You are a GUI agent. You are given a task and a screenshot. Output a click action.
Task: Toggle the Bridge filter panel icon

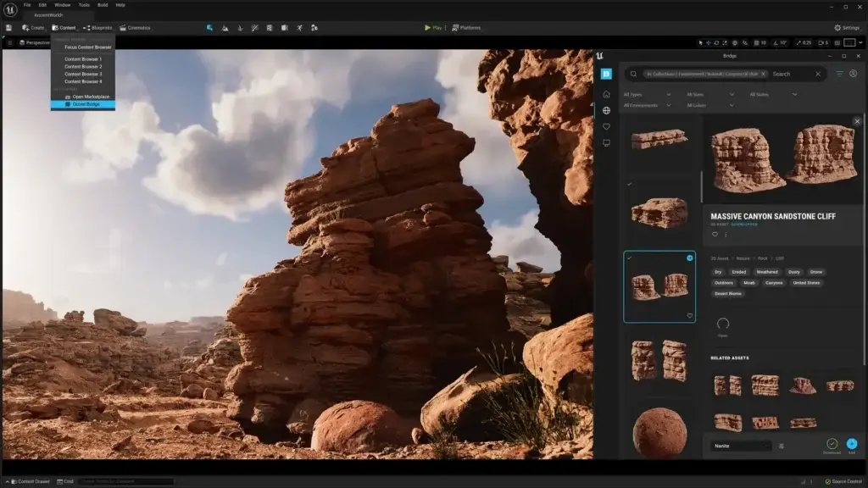tap(840, 74)
